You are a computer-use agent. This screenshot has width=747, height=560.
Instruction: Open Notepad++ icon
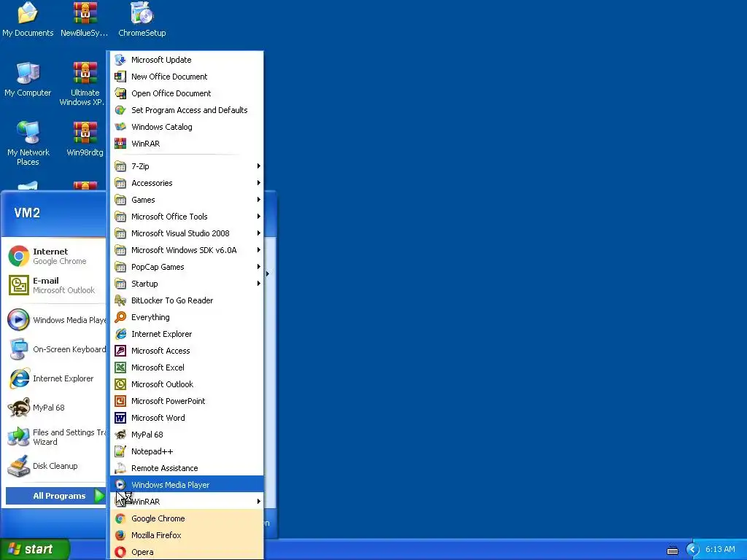pos(120,451)
